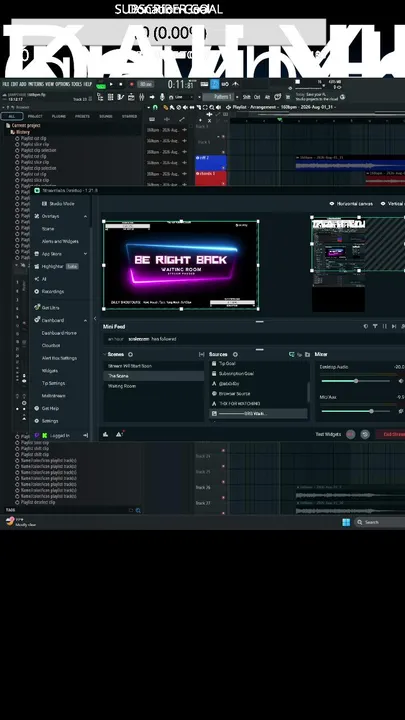
Task: Click the add folder icon in Sources
Action: [307, 354]
